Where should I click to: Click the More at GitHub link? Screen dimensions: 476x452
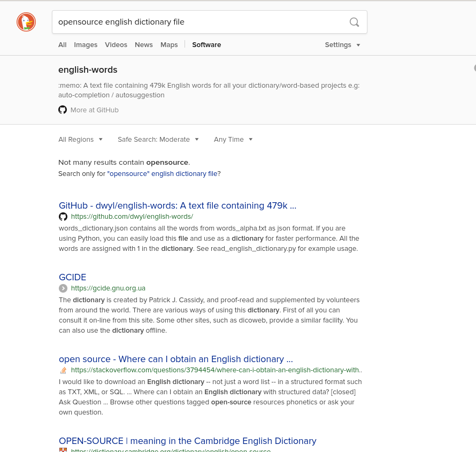point(94,110)
